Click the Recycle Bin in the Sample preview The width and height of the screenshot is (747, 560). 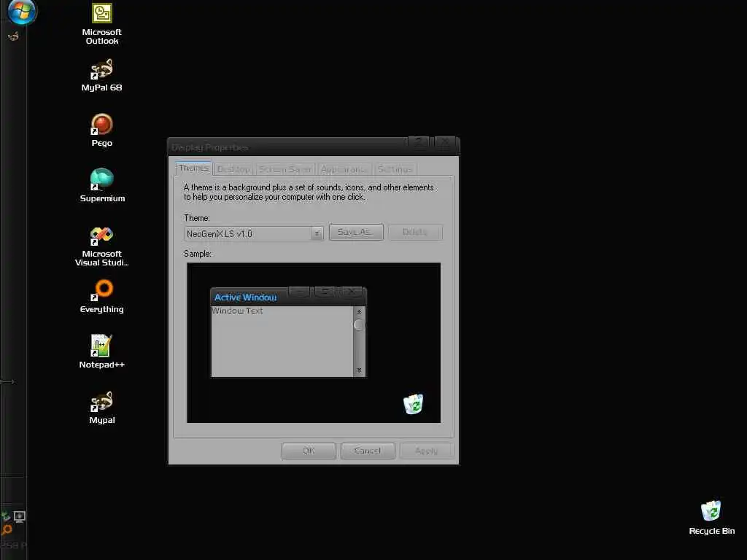click(x=413, y=404)
